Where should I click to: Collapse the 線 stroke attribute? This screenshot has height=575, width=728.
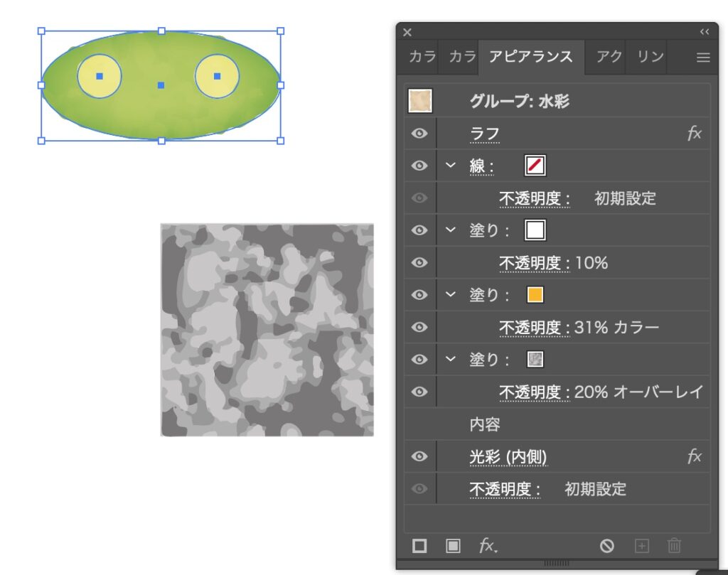tap(450, 166)
